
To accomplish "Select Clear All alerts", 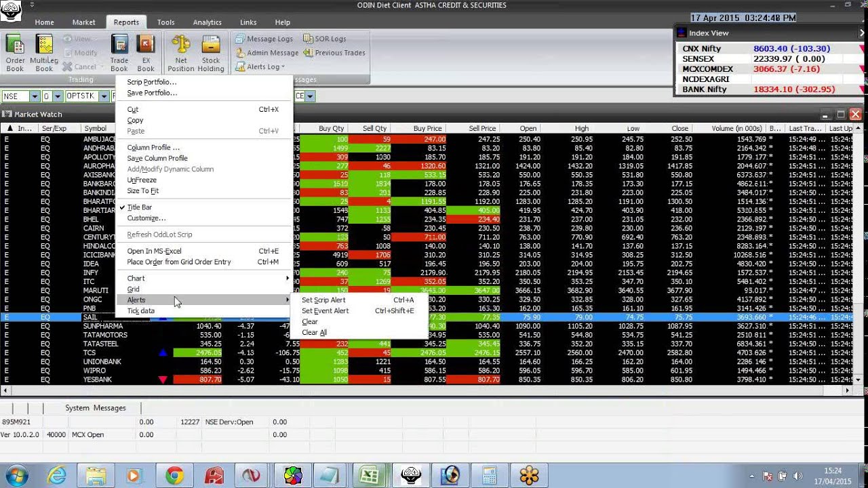I will [359, 333].
